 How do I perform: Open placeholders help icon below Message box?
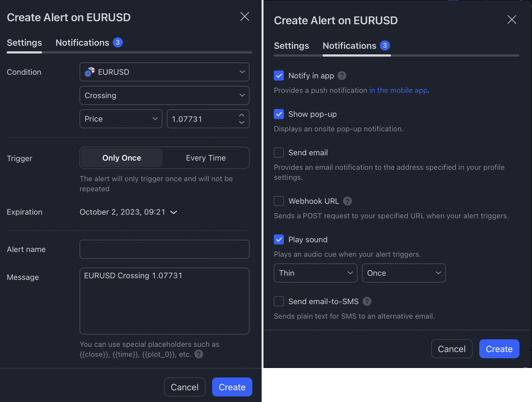[x=198, y=354]
